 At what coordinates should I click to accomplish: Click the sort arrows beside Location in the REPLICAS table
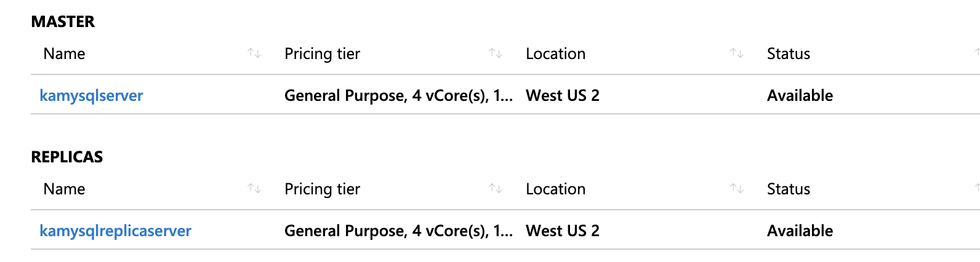(x=737, y=189)
